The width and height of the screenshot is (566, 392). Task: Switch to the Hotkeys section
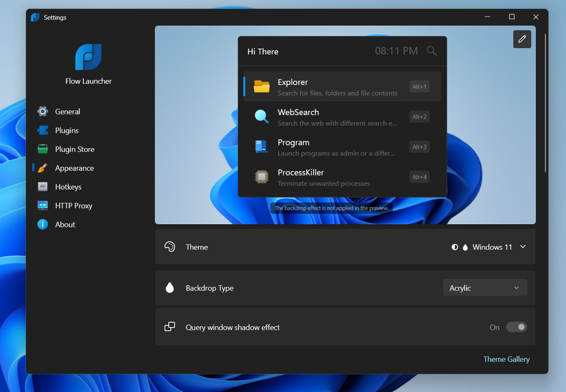point(68,186)
